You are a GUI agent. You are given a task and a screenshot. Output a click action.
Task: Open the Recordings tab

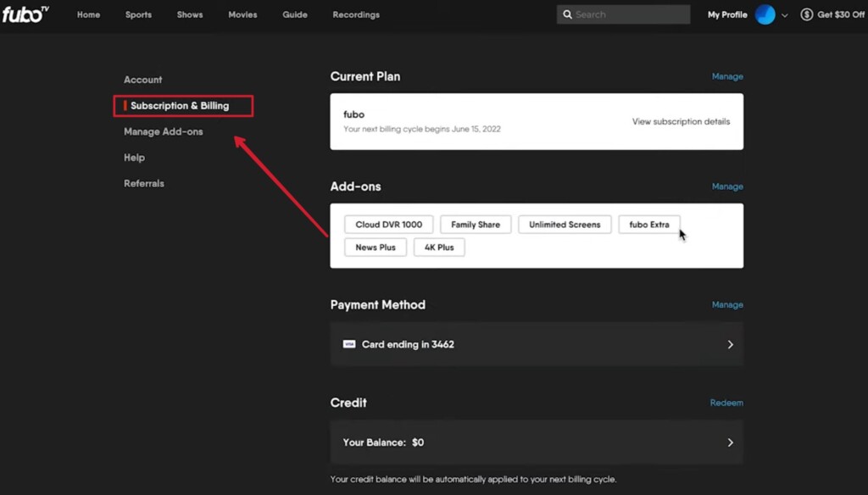tap(356, 14)
